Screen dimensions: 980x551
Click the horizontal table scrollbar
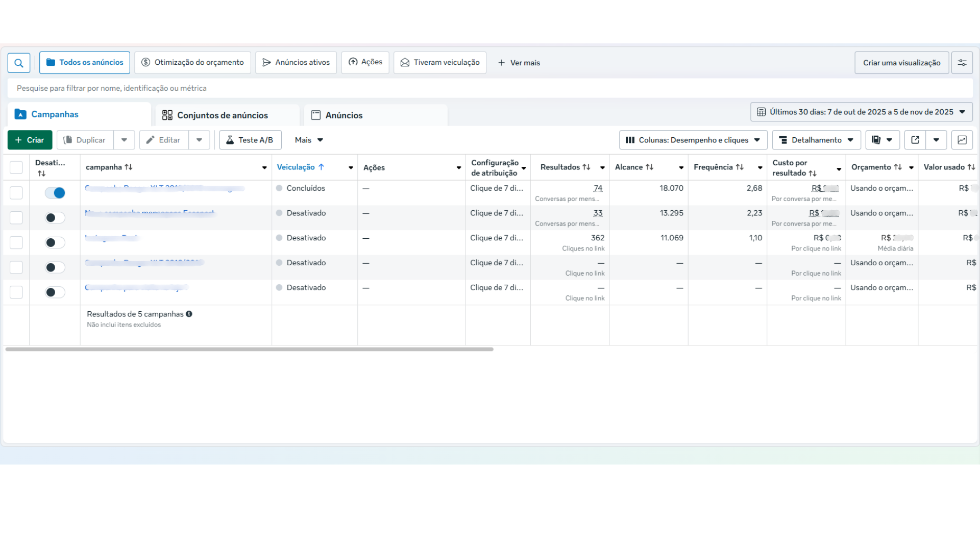tap(249, 349)
